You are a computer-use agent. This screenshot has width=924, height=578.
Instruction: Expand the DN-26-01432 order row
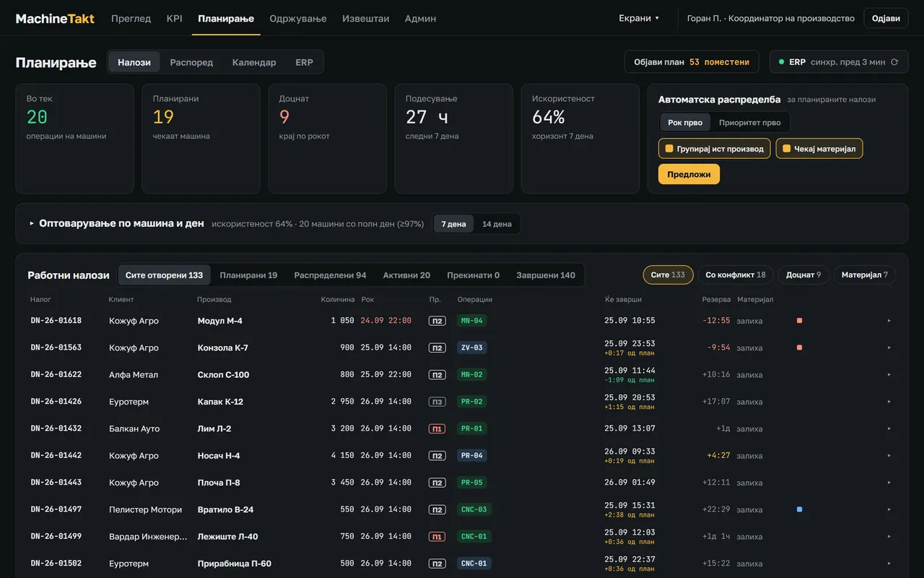coord(889,428)
